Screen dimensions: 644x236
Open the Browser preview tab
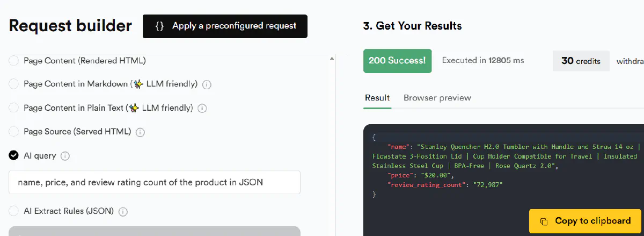tap(437, 98)
